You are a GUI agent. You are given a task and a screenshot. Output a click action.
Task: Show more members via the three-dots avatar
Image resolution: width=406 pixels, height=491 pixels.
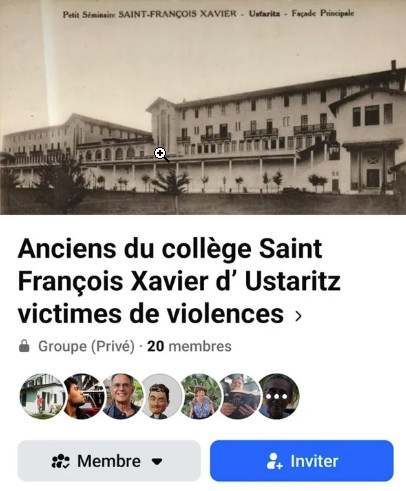pyautogui.click(x=277, y=396)
